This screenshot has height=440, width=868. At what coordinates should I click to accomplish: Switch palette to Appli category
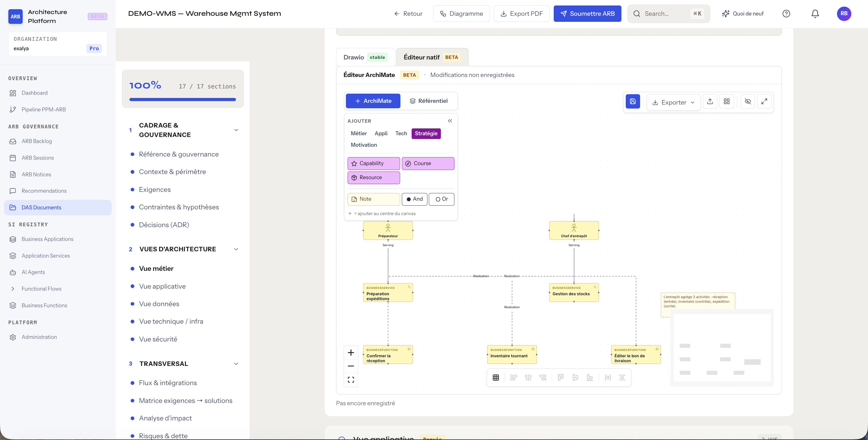pos(381,134)
